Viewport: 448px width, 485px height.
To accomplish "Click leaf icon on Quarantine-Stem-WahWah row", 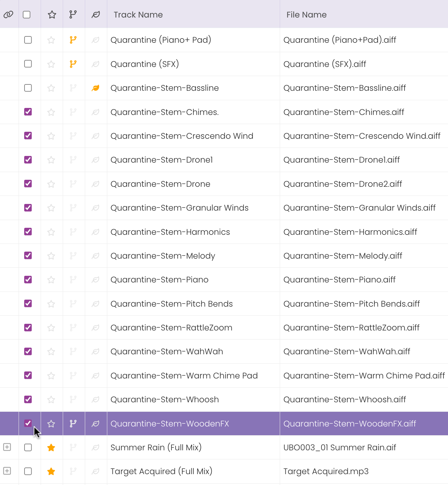I will (95, 351).
